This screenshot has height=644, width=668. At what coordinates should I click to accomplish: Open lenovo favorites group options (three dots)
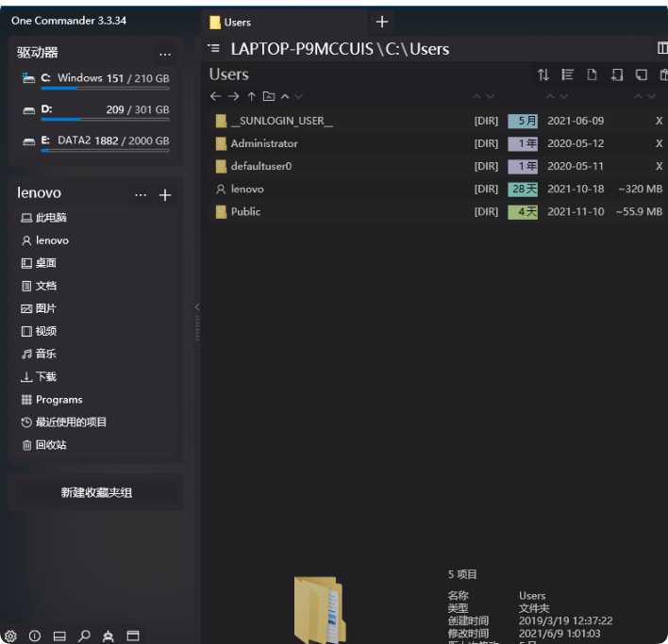click(x=141, y=195)
